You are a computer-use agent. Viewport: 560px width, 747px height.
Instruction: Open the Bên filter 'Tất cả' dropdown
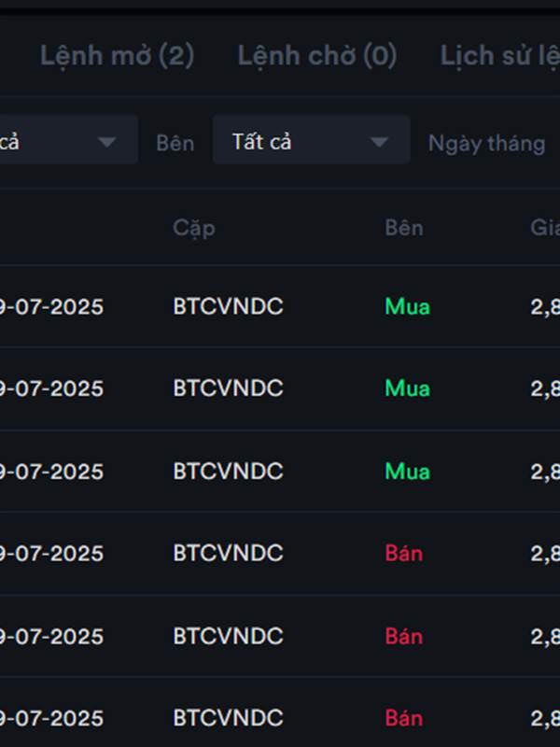[311, 142]
